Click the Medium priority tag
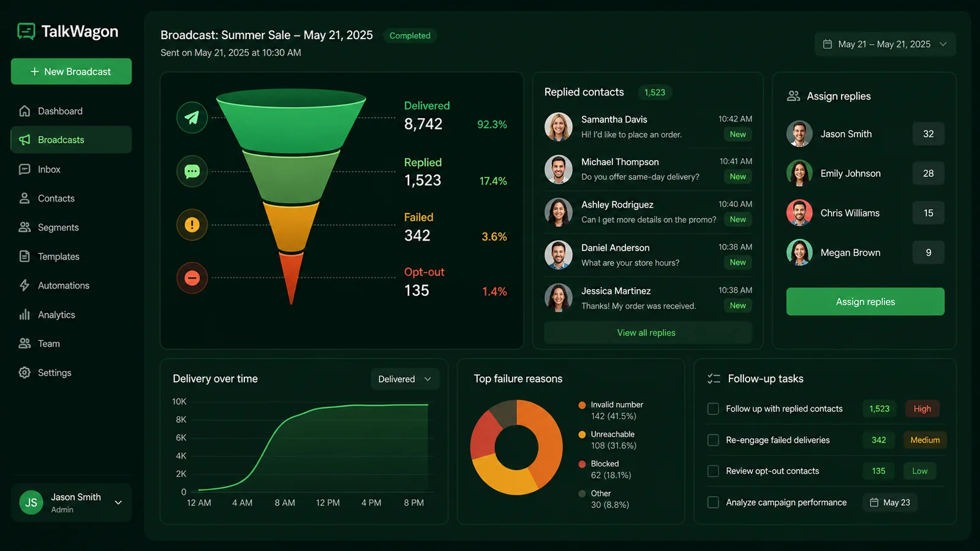Screen dimensions: 980x551 click(x=925, y=440)
